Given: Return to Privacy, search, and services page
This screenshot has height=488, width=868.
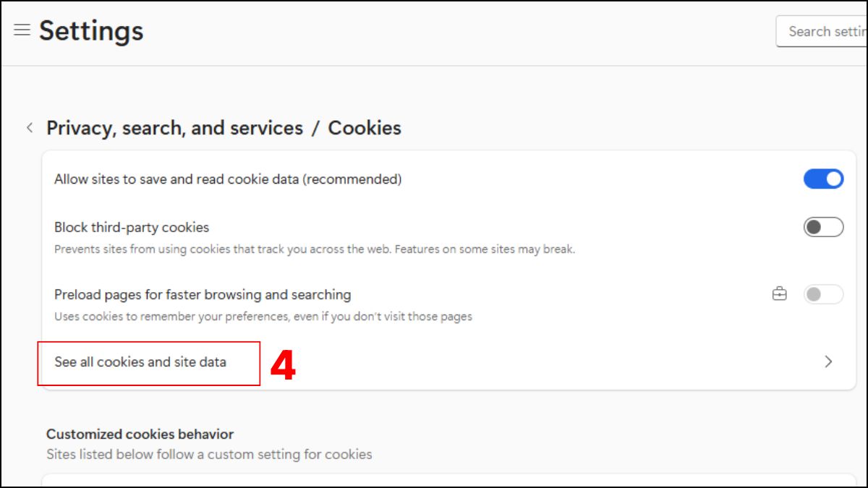Looking at the screenshot, I should [x=174, y=127].
